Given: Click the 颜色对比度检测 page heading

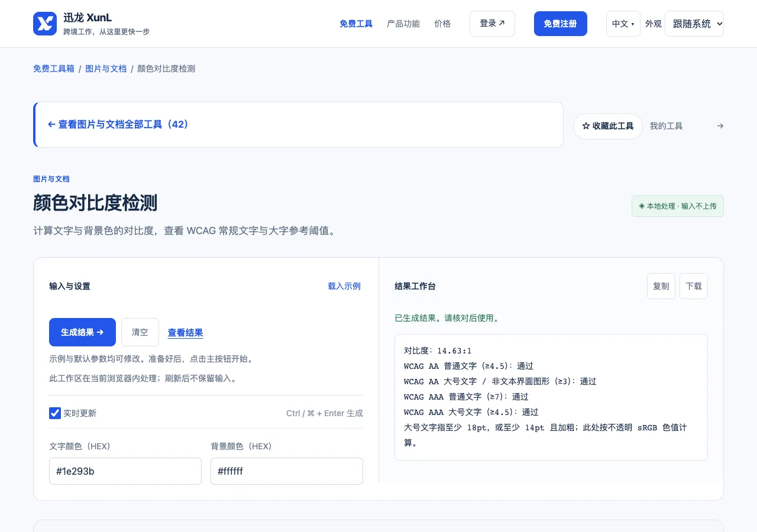Looking at the screenshot, I should pos(95,203).
